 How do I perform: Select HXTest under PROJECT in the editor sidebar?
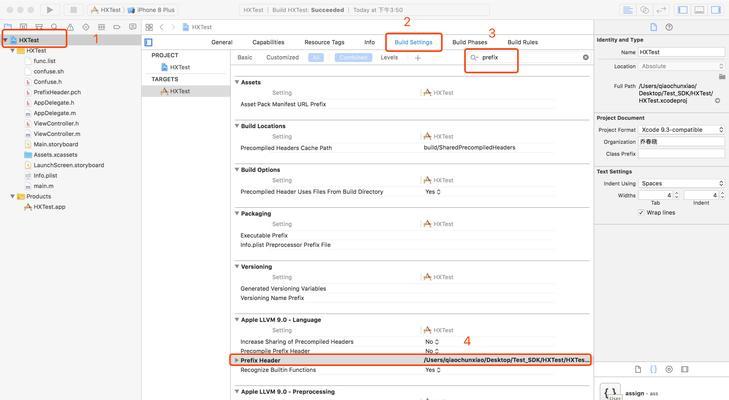[x=175, y=67]
